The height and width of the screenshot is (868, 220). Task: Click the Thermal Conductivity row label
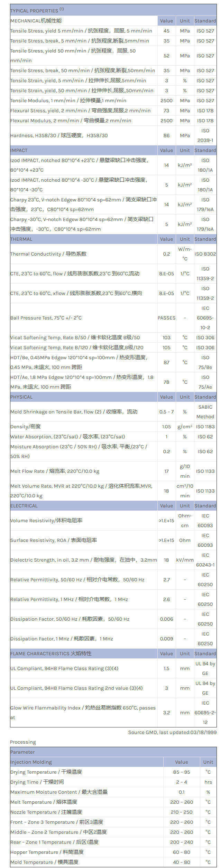tap(48, 254)
